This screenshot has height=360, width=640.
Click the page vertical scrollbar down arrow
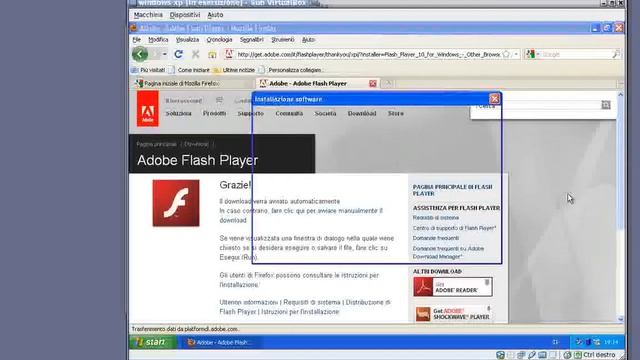(620, 319)
